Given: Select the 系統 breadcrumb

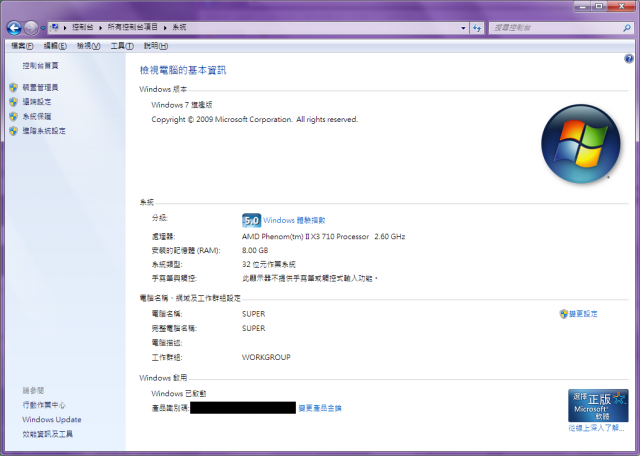Looking at the screenshot, I should pos(179,27).
